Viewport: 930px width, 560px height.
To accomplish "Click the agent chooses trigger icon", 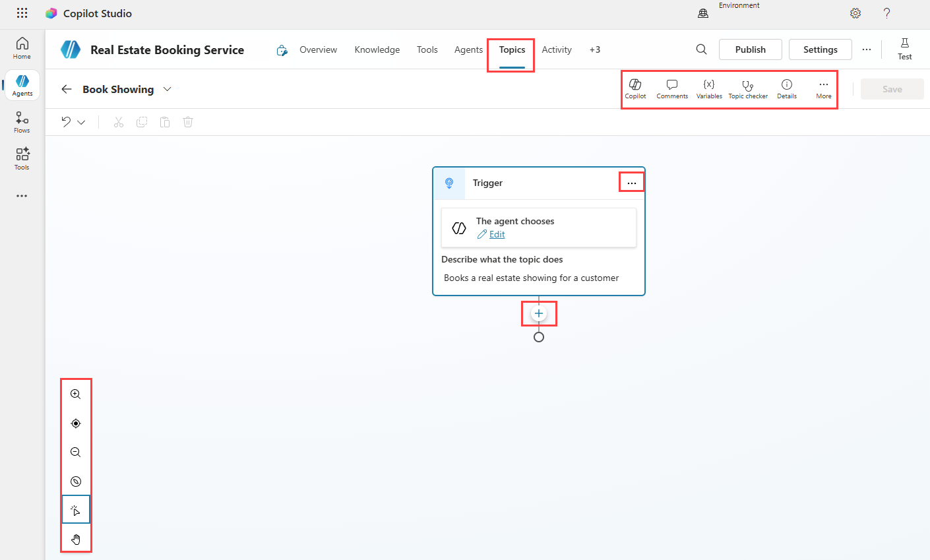I will click(x=459, y=228).
